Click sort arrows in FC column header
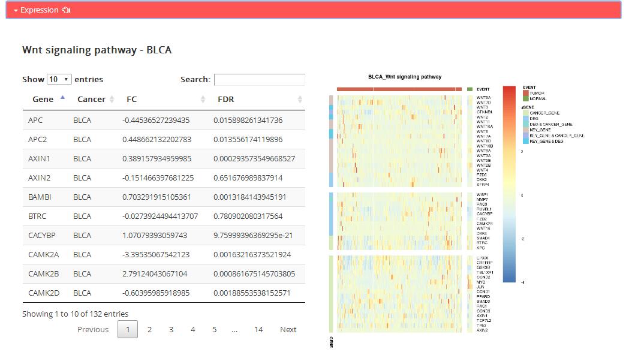The height and width of the screenshot is (364, 626). point(203,100)
